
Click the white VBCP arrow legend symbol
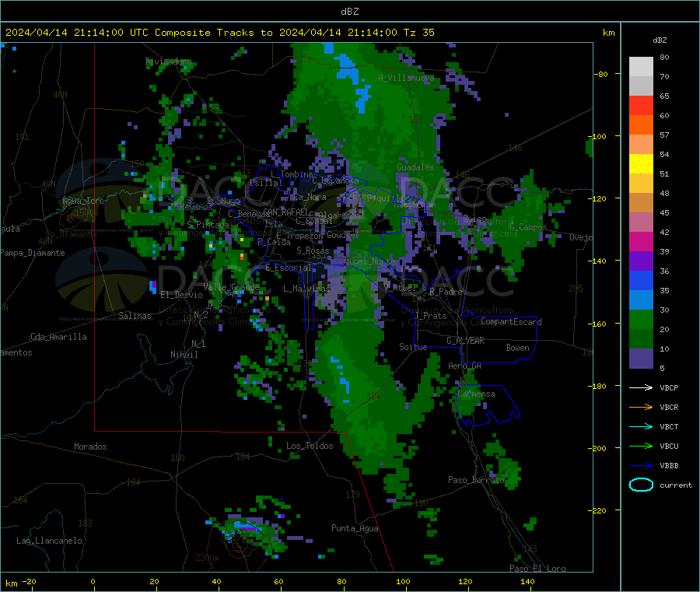tap(641, 387)
